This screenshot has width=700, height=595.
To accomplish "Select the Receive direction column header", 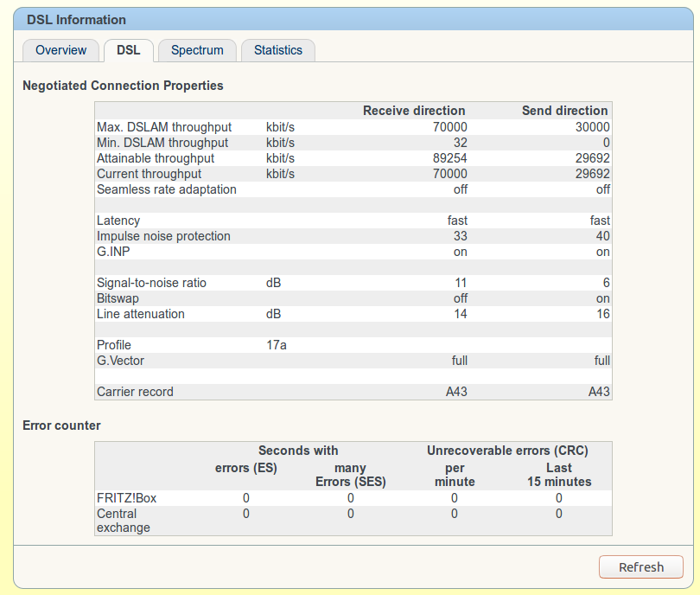I will pyautogui.click(x=414, y=111).
